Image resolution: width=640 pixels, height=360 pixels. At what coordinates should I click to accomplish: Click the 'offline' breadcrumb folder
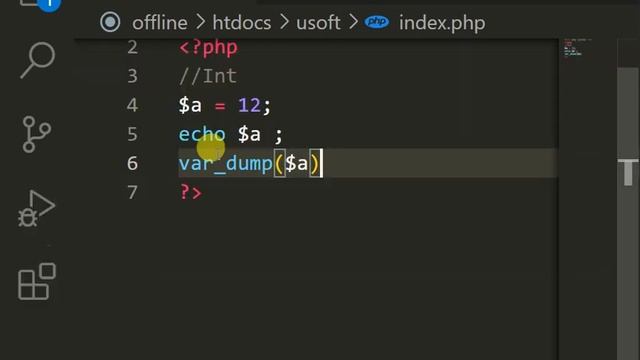[160, 22]
